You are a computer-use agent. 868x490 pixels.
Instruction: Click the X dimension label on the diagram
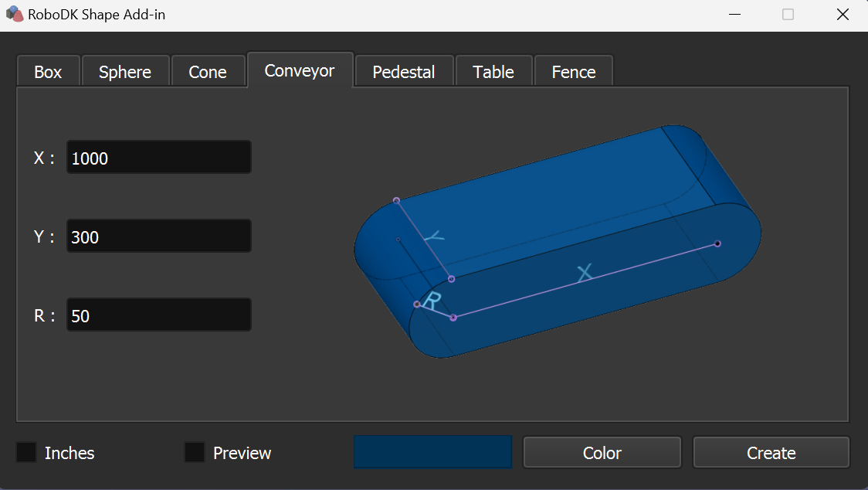click(585, 272)
